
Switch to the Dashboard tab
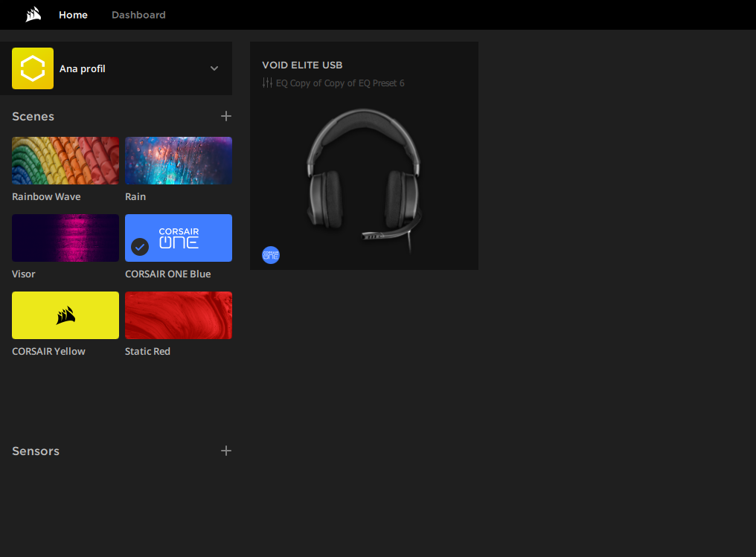pyautogui.click(x=138, y=15)
